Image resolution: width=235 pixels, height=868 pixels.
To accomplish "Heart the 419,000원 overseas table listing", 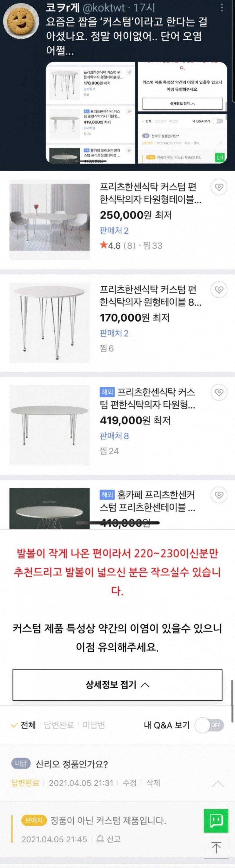I will [219, 392].
